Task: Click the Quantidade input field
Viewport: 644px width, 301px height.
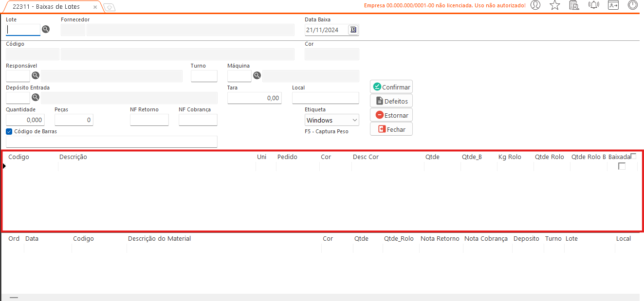Action: coord(25,120)
